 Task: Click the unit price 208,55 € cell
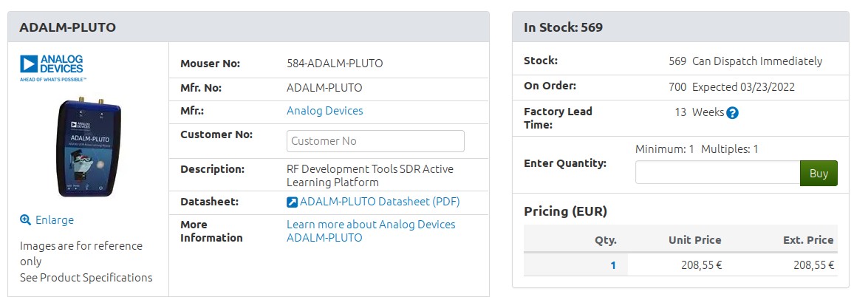coord(701,265)
